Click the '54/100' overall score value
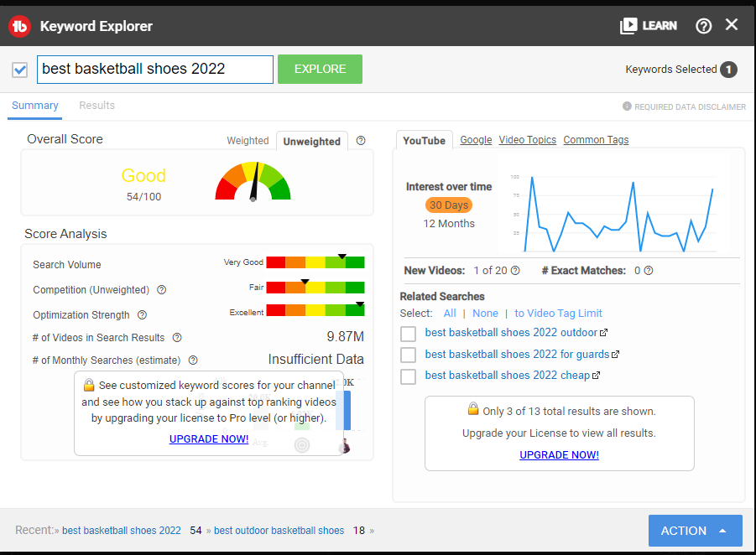 coord(143,196)
